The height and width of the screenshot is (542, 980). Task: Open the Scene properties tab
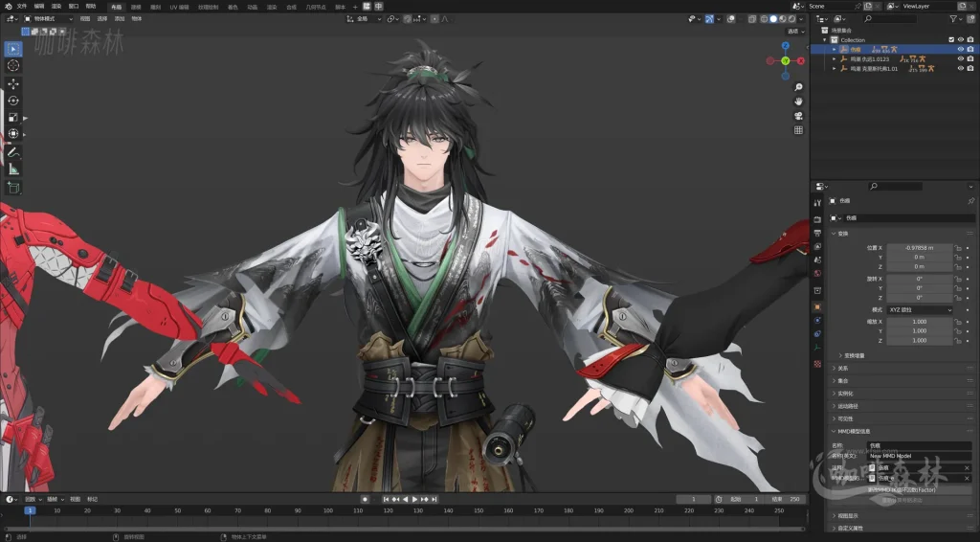[817, 260]
